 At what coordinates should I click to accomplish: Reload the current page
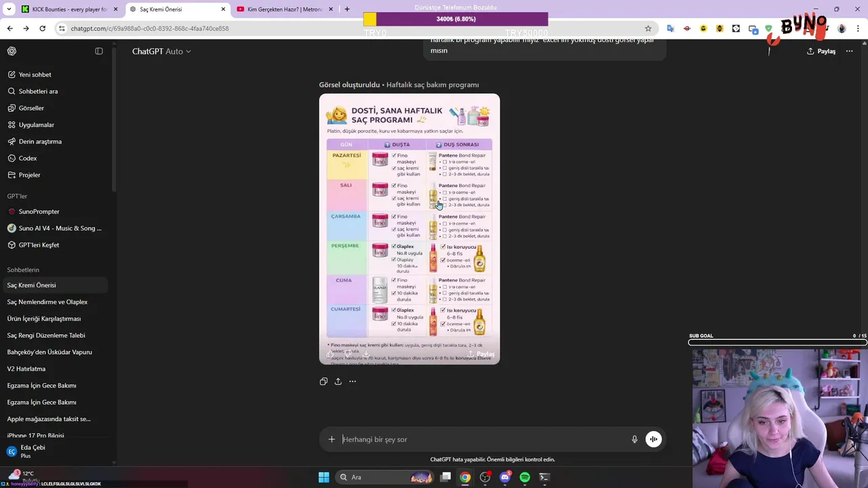[x=42, y=28]
